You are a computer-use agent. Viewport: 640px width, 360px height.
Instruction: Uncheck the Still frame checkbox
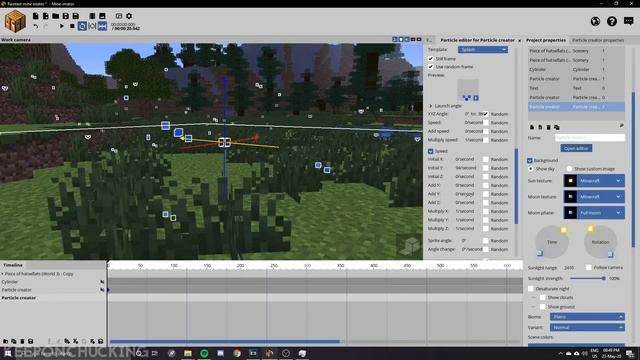[431, 59]
